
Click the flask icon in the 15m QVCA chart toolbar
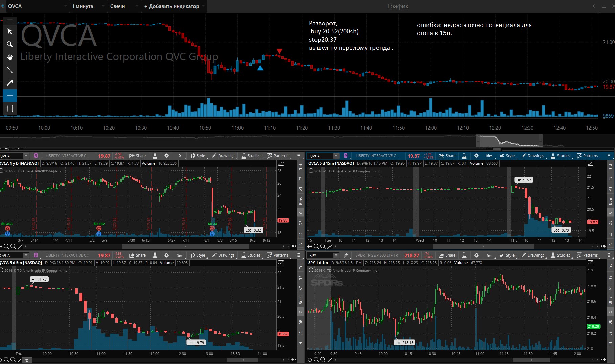464,156
